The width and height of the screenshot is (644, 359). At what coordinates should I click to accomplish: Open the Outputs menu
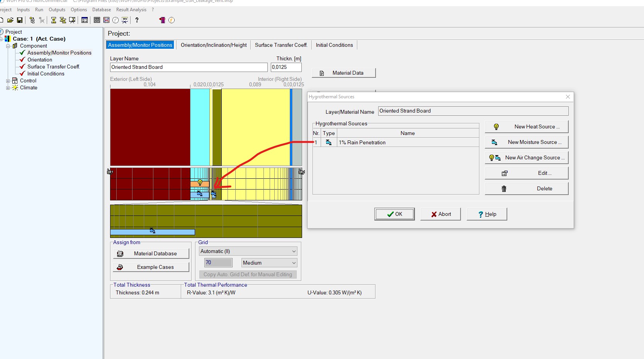(57, 10)
